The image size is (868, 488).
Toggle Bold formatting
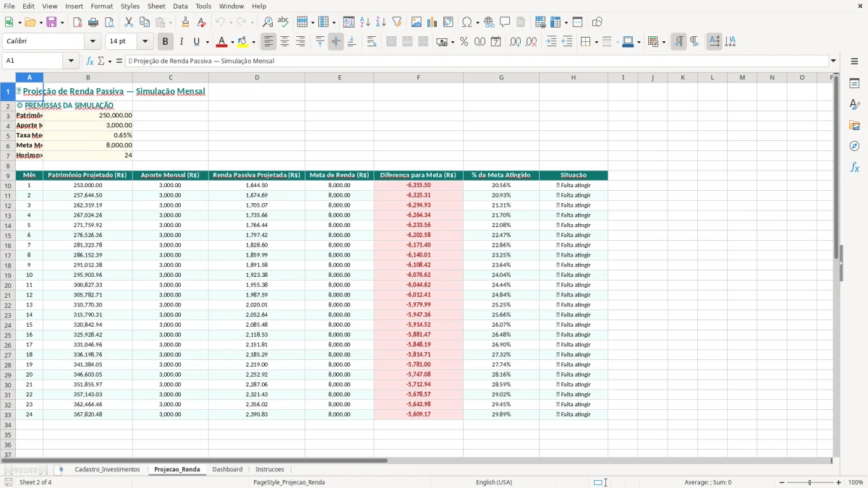click(x=165, y=42)
